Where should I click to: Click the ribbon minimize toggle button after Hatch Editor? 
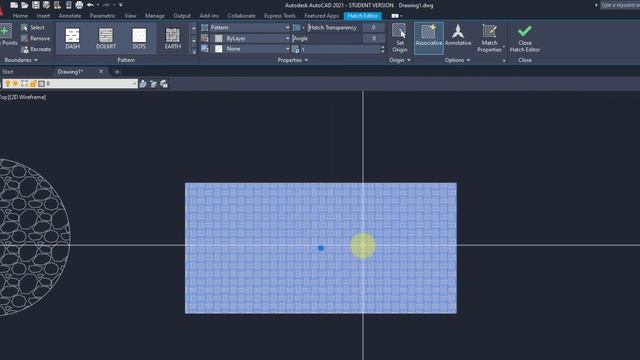(396, 16)
